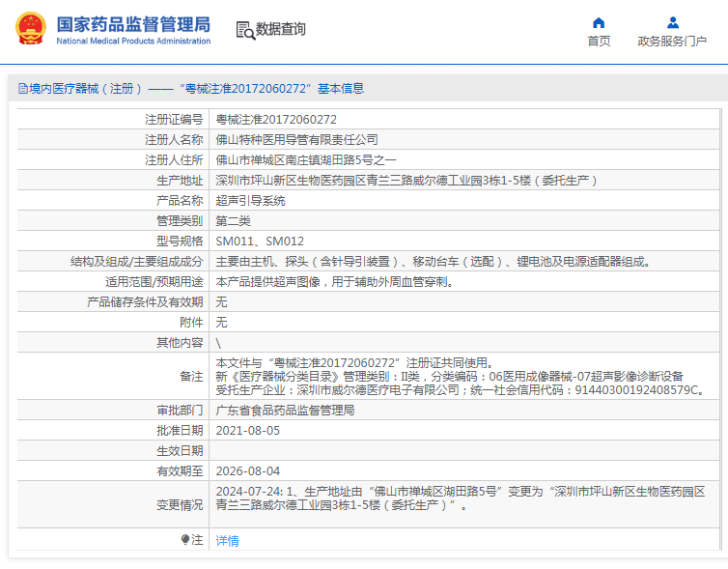Select 无 value in 产品储存条件及有效期 row
The image size is (728, 569).
coord(221,302)
